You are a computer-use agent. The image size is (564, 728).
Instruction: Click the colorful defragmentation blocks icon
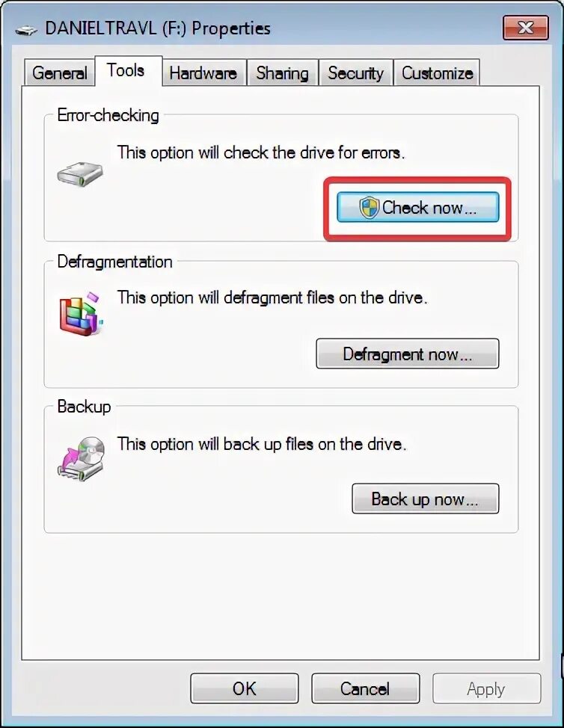point(81,313)
